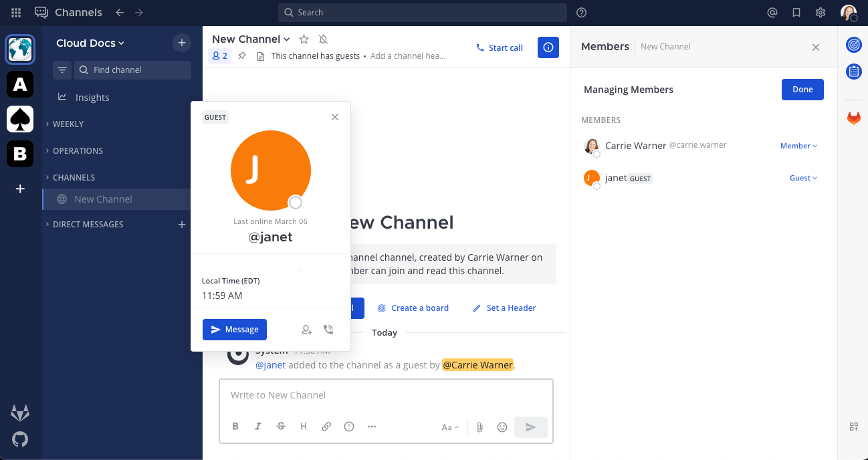This screenshot has width=868, height=460.
Task: Click the Saved messages bookmark icon
Action: (796, 13)
